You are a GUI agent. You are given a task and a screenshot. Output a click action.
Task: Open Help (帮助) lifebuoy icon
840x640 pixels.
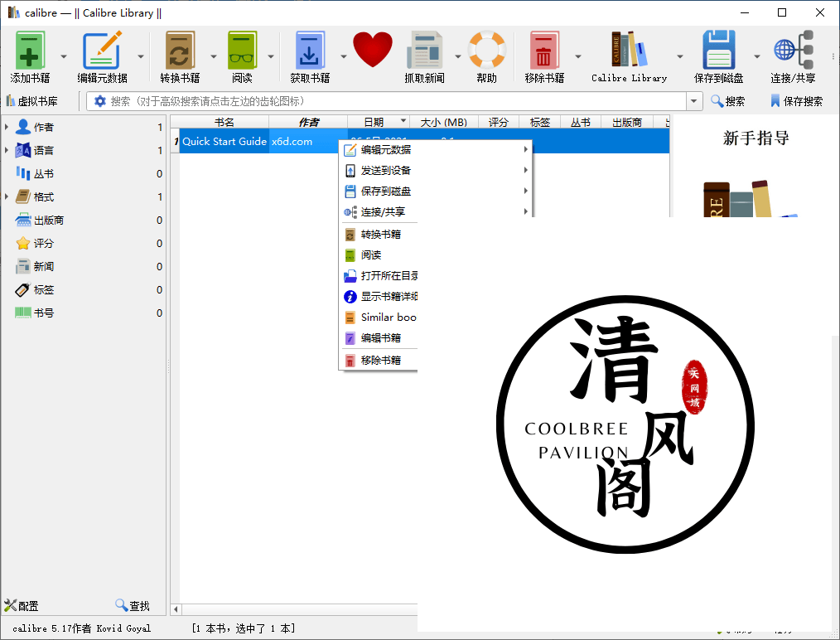coord(486,50)
